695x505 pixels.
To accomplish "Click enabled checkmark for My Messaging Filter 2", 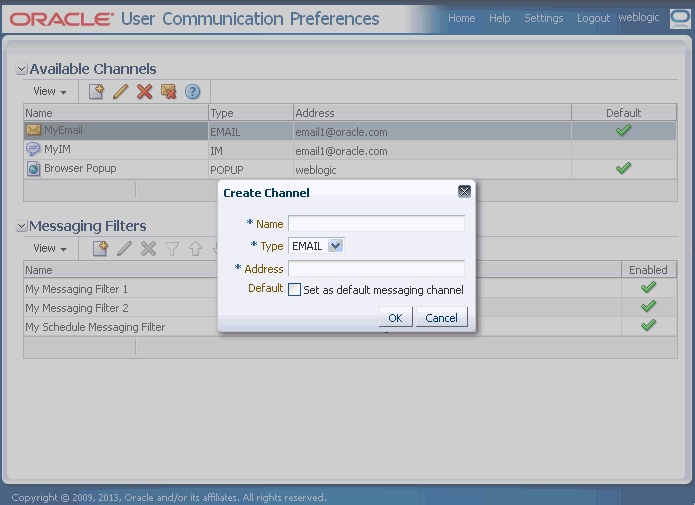I will point(648,306).
